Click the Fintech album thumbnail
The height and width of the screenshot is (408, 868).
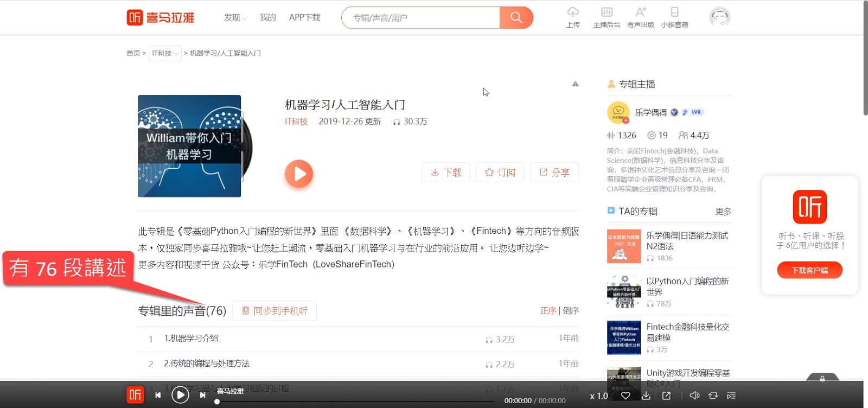click(x=624, y=337)
